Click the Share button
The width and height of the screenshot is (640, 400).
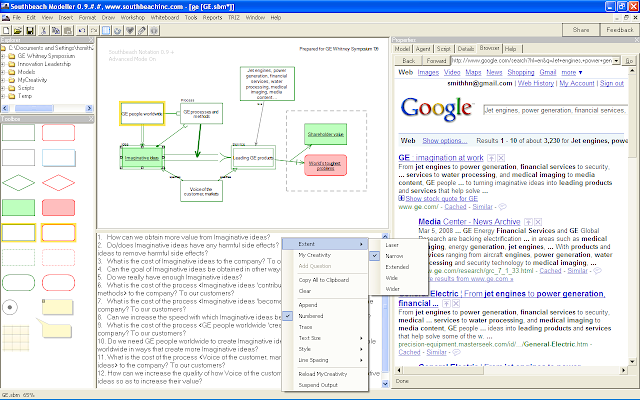[581, 30]
